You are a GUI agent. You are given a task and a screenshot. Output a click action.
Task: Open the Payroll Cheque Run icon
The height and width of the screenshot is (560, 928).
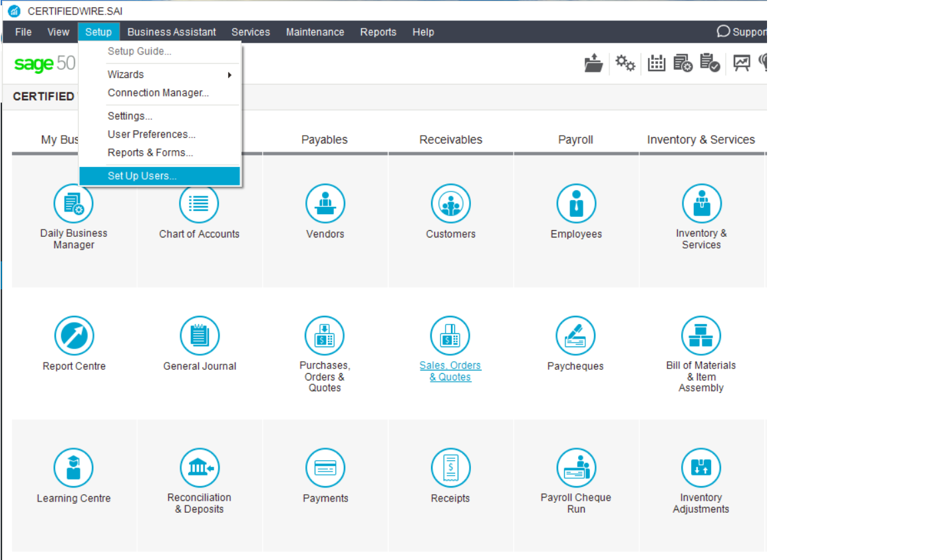(x=576, y=468)
